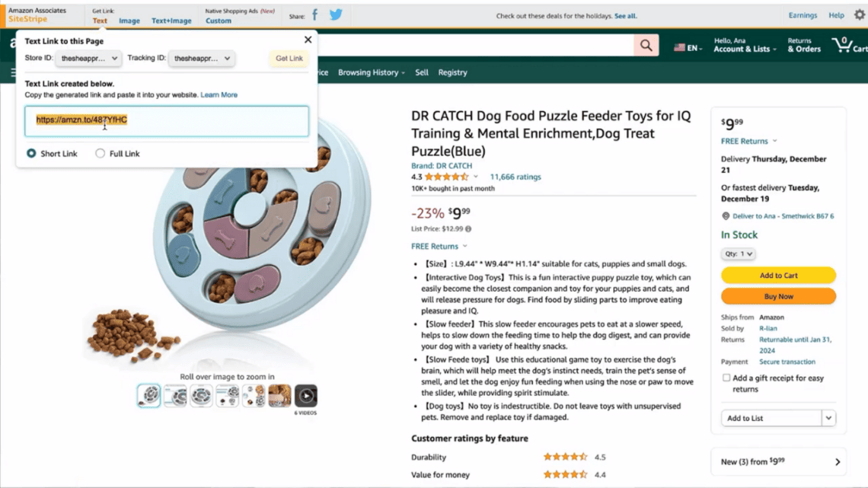Viewport: 868px width, 488px height.
Task: Share the product link on Facebook
Action: [313, 14]
